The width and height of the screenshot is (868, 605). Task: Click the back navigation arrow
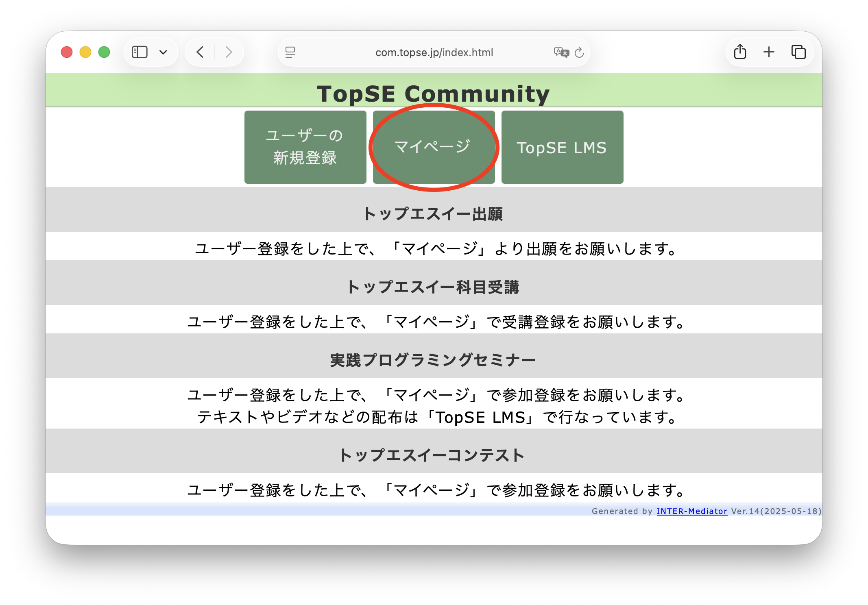coord(199,52)
